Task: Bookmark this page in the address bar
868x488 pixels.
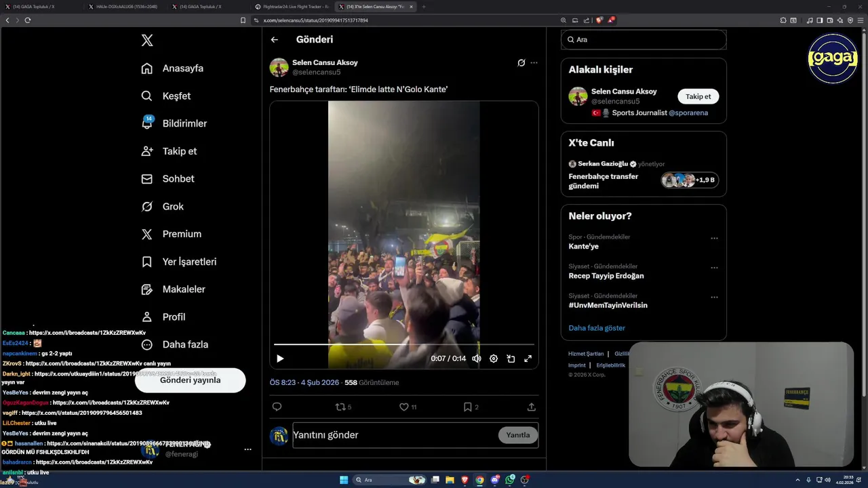Action: coord(243,20)
